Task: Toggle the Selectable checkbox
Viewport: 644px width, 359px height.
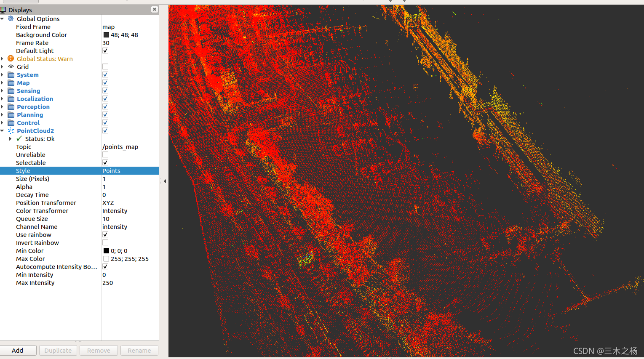Action: (105, 162)
